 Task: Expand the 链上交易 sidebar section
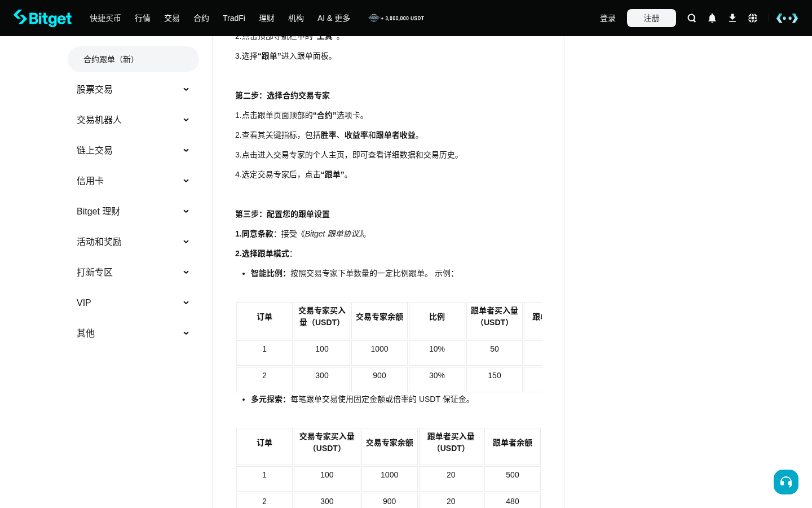[133, 150]
